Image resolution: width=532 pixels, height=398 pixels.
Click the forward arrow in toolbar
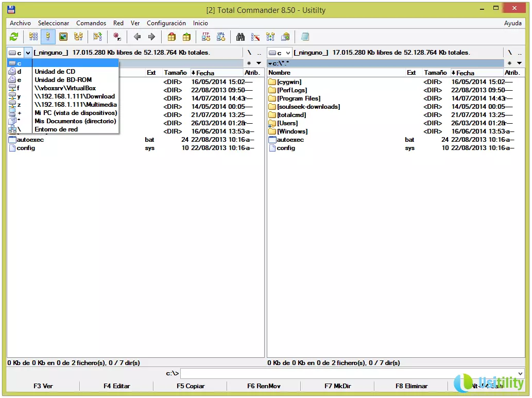tap(151, 37)
